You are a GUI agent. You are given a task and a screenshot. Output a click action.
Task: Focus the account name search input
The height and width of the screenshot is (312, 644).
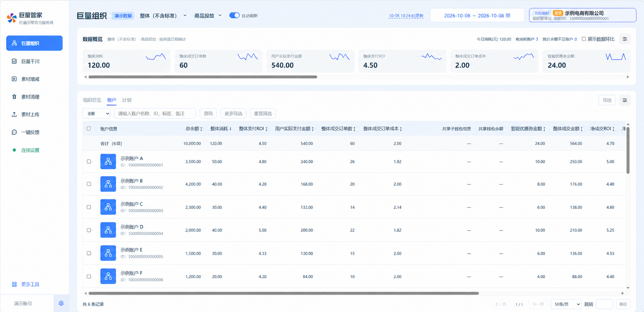[x=155, y=113]
